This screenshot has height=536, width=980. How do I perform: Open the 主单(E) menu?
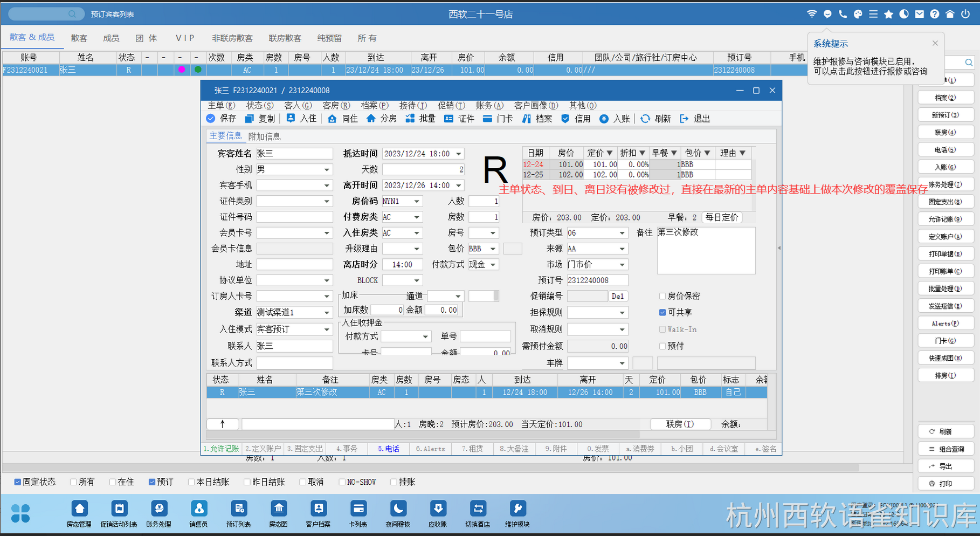222,106
